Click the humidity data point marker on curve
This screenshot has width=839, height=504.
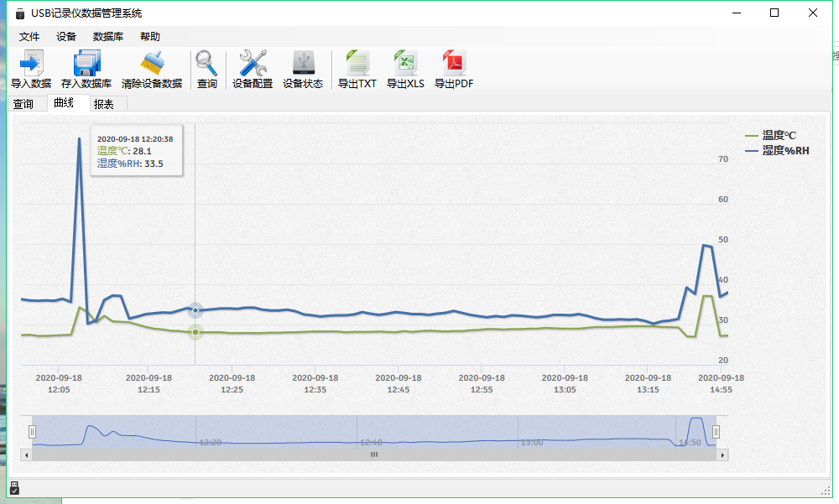click(x=195, y=310)
